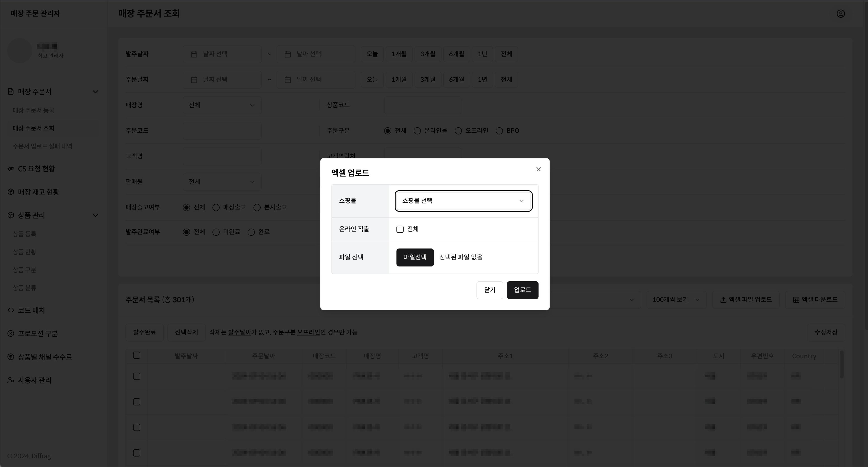Click the 상품별 채널 수수료 coin icon
Image resolution: width=868 pixels, height=467 pixels.
11,357
